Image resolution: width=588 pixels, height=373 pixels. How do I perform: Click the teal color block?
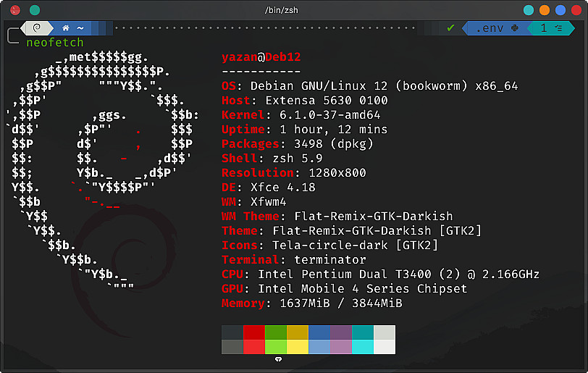[x=363, y=332]
